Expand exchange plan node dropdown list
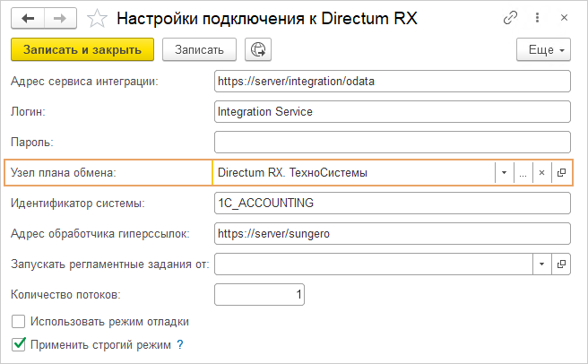The width and height of the screenshot is (588, 364). (504, 172)
